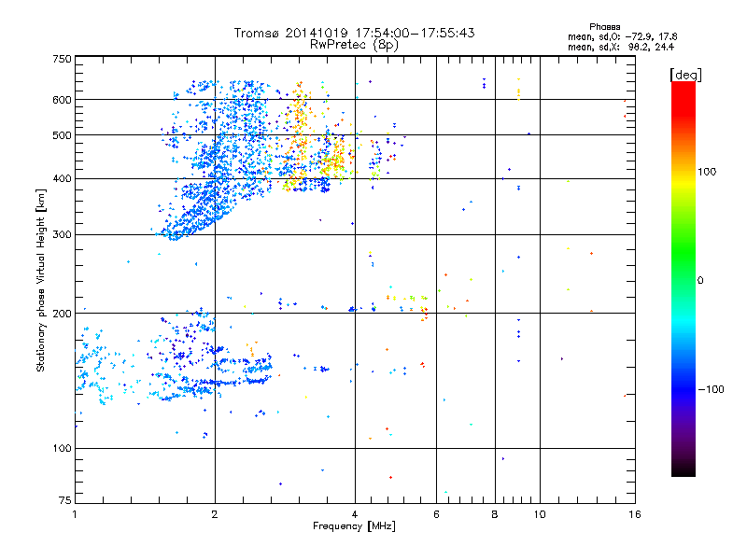
Task: Click the '300' y-axis tick label
Action: point(62,235)
